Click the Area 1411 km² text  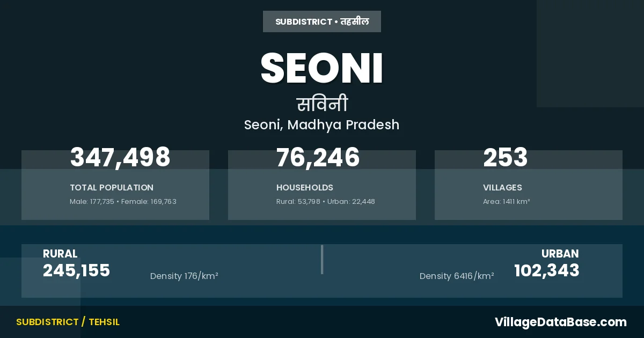507,202
